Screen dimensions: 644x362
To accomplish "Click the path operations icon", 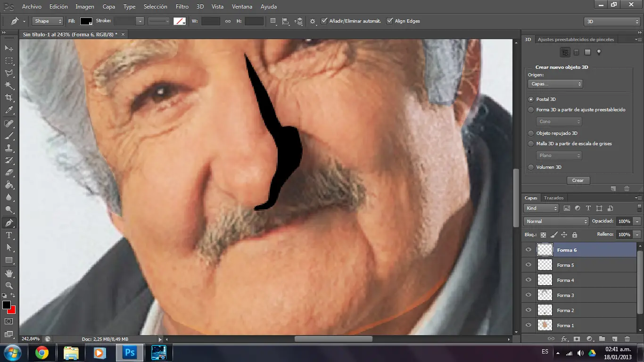I will (273, 21).
